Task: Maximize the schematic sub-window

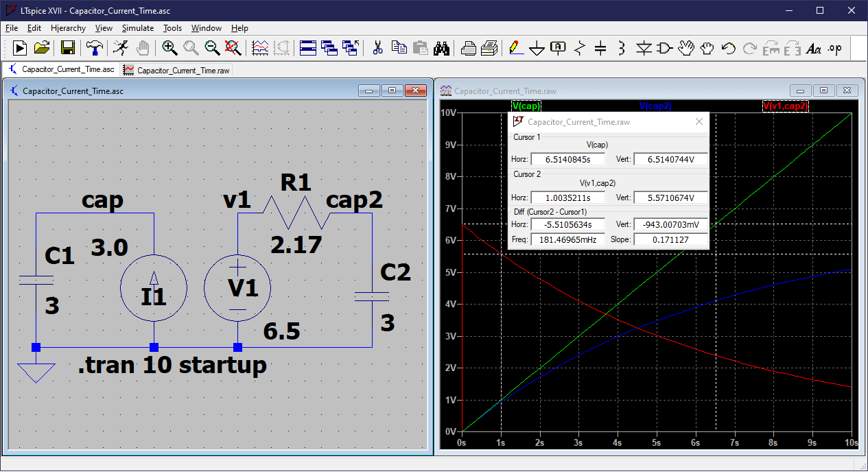Action: click(x=392, y=91)
